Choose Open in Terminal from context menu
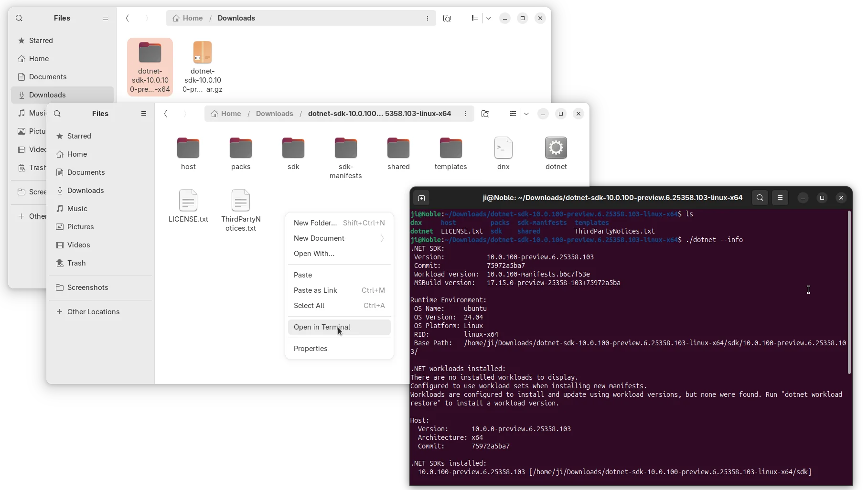 (339, 327)
